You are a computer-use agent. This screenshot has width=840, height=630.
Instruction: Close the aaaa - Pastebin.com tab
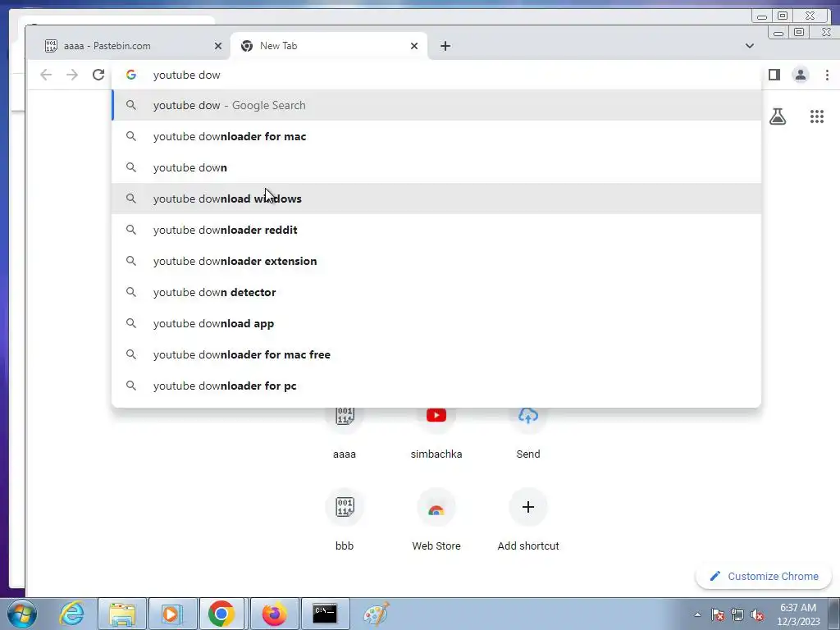(x=218, y=46)
